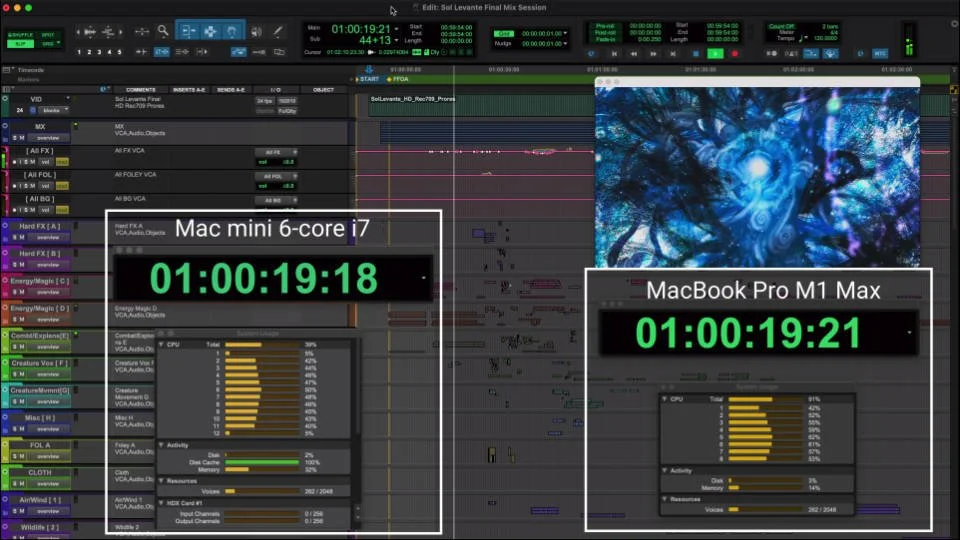Click the All FX vol automation button

pyautogui.click(x=45, y=162)
